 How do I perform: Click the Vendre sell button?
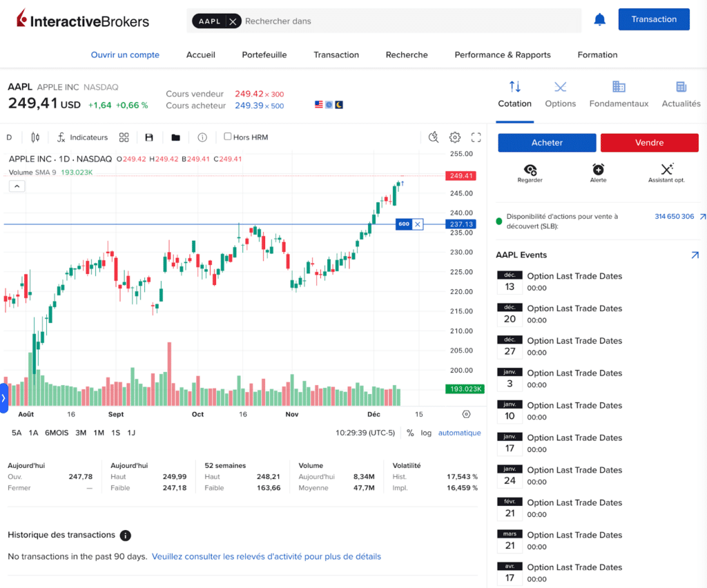[649, 143]
